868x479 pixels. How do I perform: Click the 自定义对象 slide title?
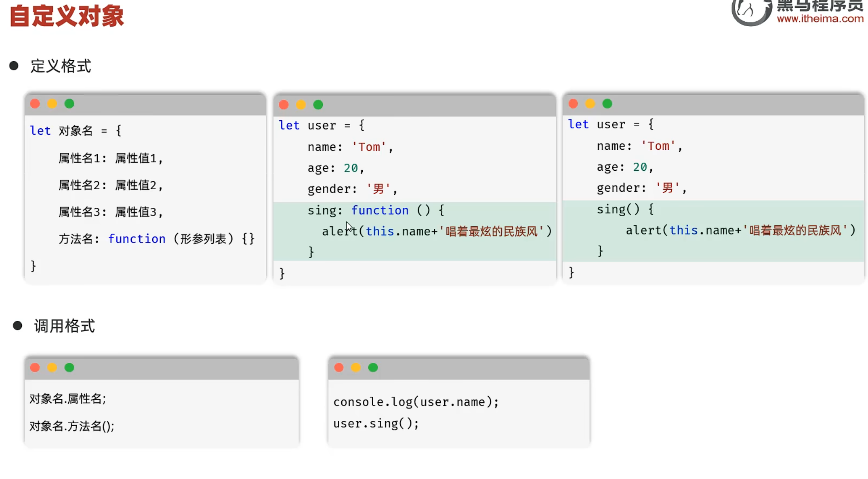click(67, 16)
